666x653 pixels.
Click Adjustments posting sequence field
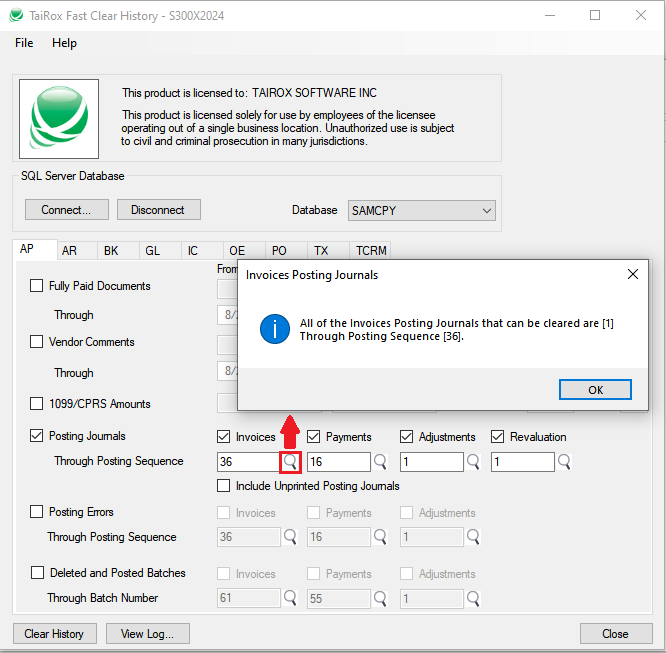click(x=432, y=462)
